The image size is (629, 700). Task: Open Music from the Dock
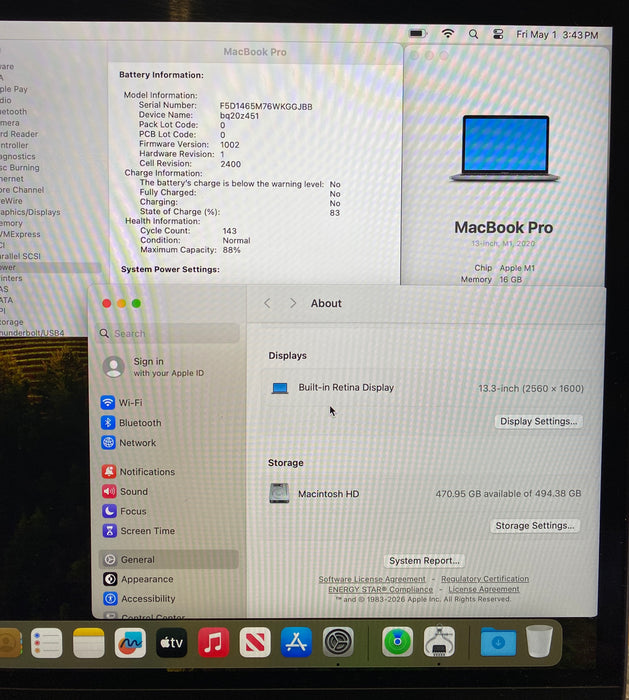coord(213,643)
